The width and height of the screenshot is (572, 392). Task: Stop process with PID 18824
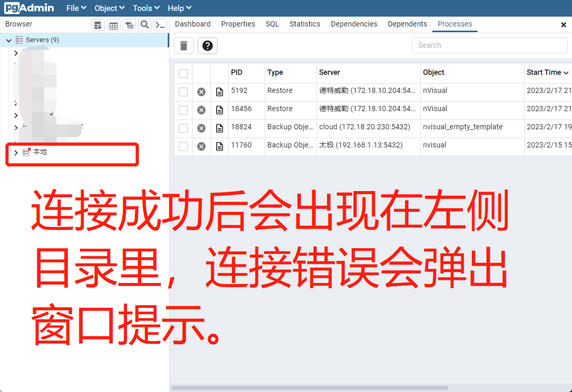click(201, 128)
